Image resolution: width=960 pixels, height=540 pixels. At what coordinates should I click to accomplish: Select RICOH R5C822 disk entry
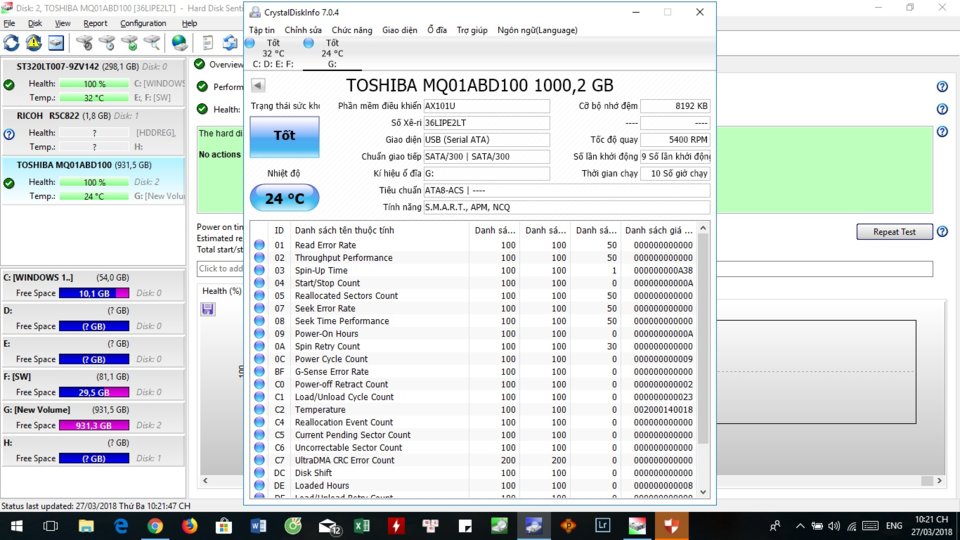(93, 131)
